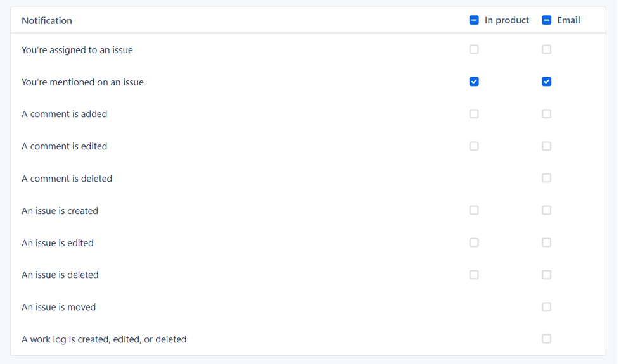Enable In product for An issue is edited

pos(474,242)
